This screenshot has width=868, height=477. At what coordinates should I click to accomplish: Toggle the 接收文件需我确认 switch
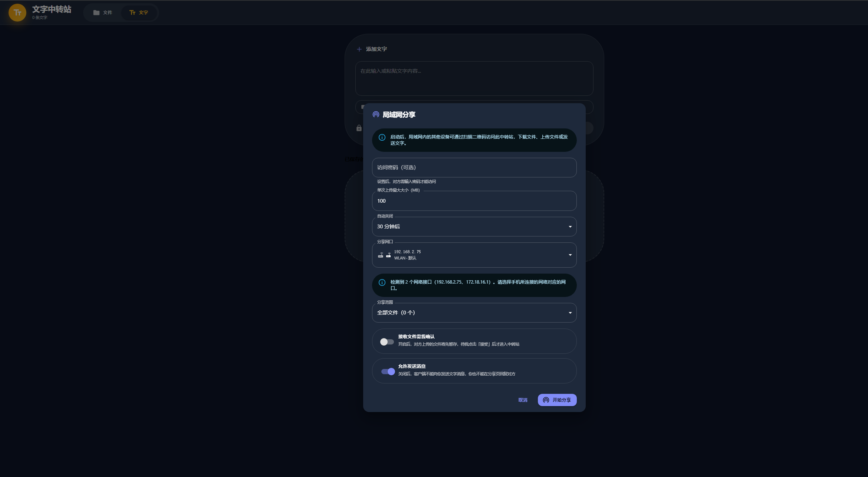387,342
